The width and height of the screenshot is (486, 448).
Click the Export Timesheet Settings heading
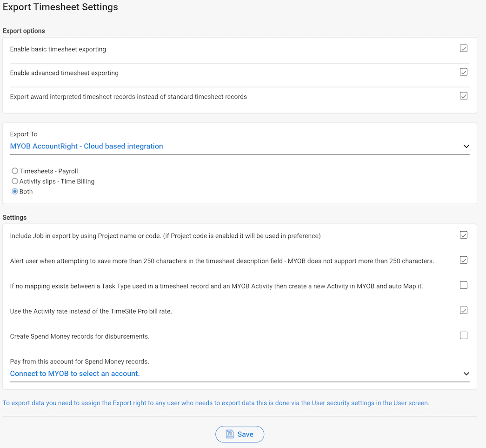click(x=60, y=7)
